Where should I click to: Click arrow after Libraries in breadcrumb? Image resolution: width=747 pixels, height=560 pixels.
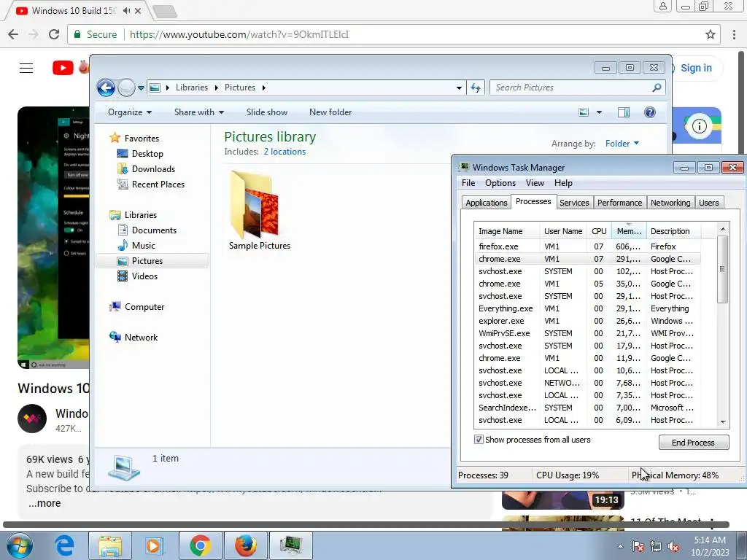tap(216, 87)
